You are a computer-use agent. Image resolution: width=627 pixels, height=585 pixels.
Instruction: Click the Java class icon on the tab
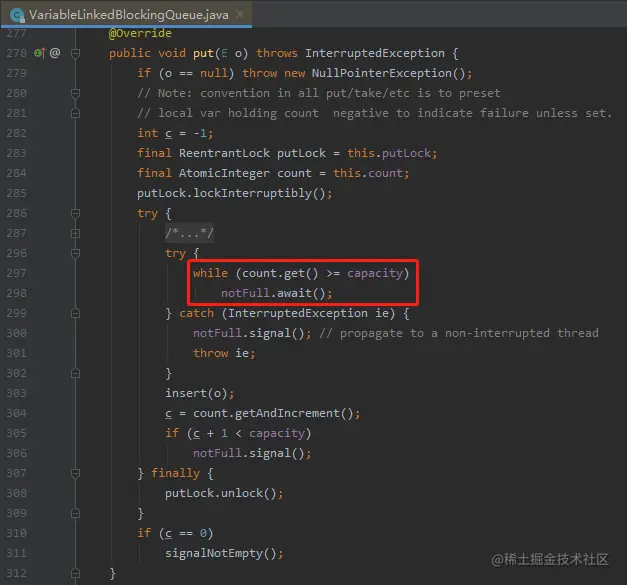pos(17,15)
